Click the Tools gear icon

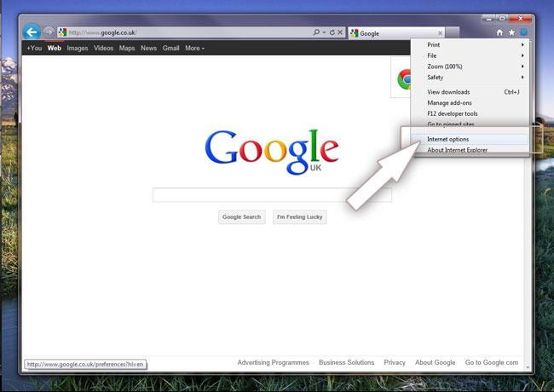pos(523,32)
